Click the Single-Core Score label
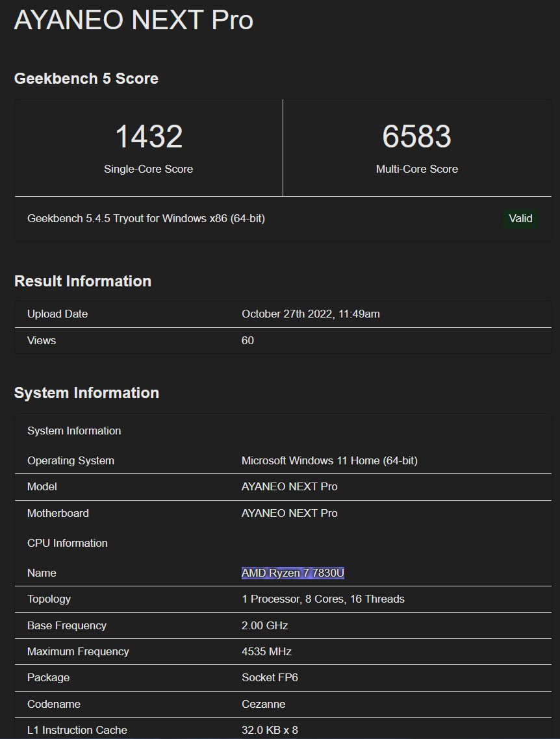This screenshot has height=739, width=560. click(149, 169)
